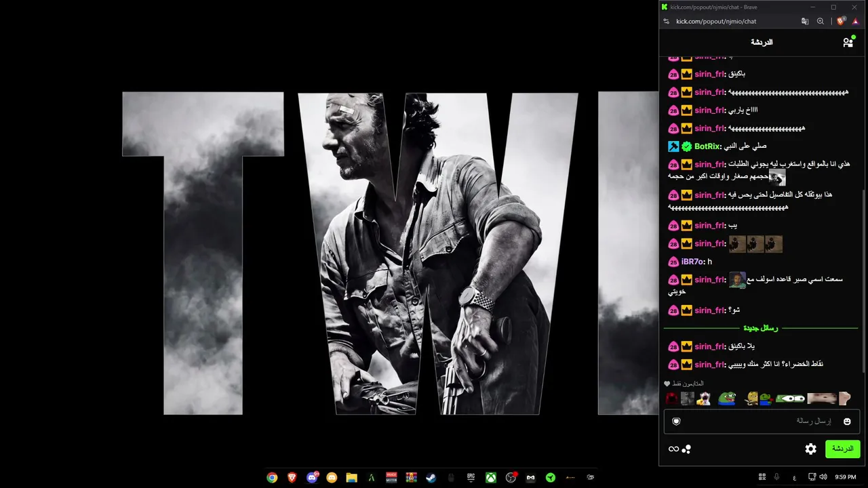Screen dimensions: 868x488
Task: Click the kick.com/popout/njmio/chat address bar
Action: pyautogui.click(x=716, y=21)
